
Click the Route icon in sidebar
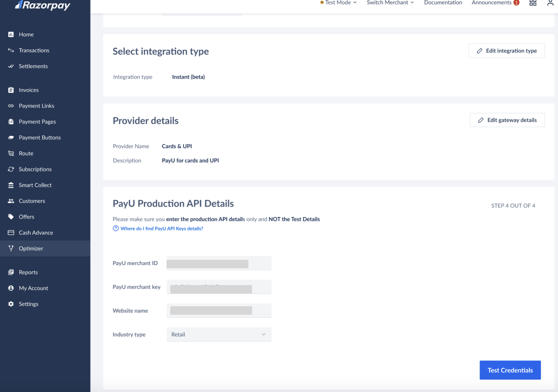pyautogui.click(x=11, y=153)
